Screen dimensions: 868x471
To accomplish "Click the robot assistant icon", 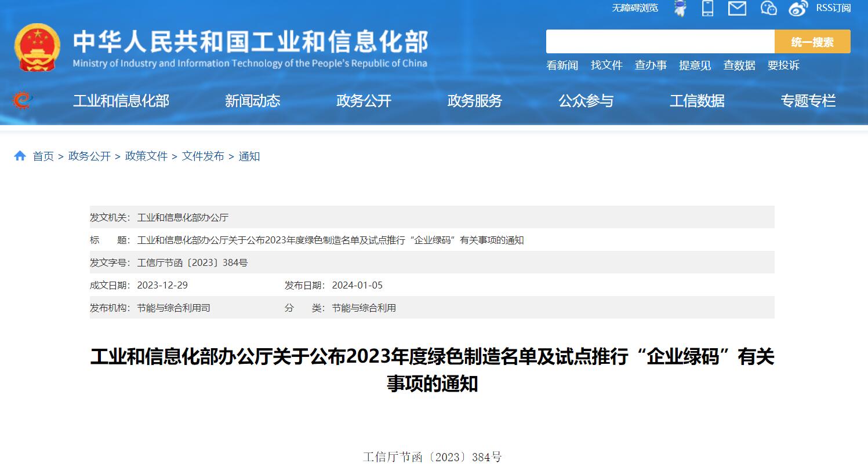I will click(680, 8).
